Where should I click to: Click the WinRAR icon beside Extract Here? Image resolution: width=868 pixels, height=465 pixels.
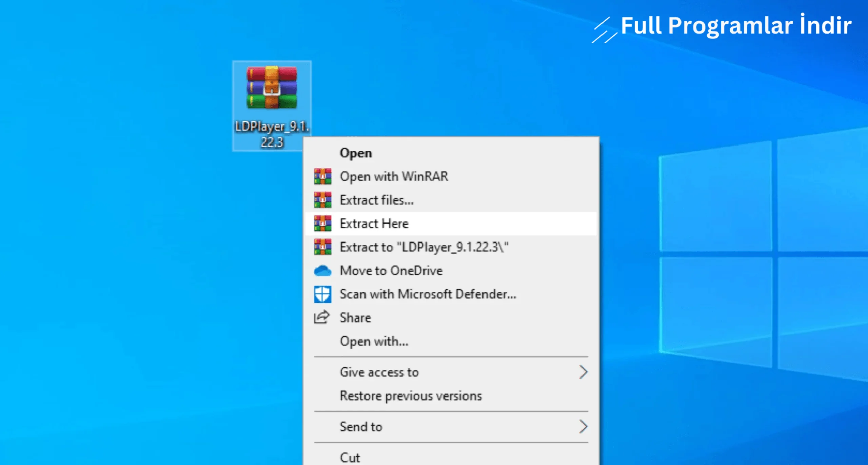point(322,224)
